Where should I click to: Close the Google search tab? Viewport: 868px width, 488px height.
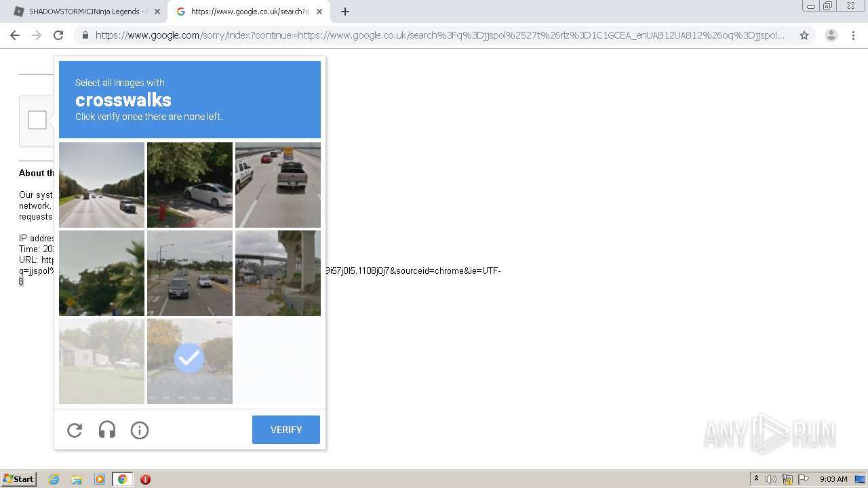click(x=319, y=12)
